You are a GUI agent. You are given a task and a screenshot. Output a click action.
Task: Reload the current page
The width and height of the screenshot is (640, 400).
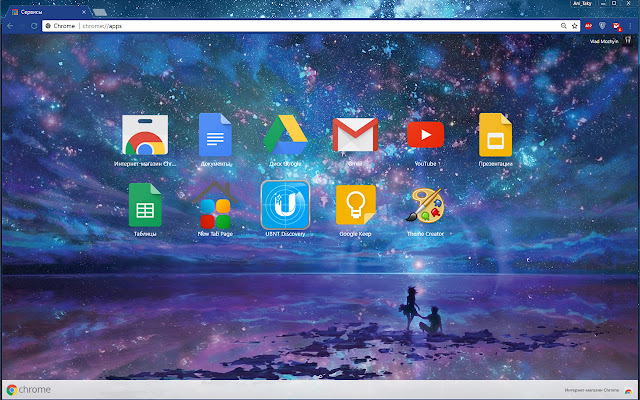tap(34, 26)
